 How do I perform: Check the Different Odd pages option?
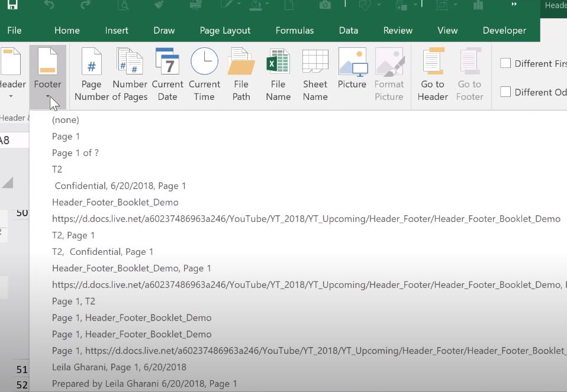505,92
